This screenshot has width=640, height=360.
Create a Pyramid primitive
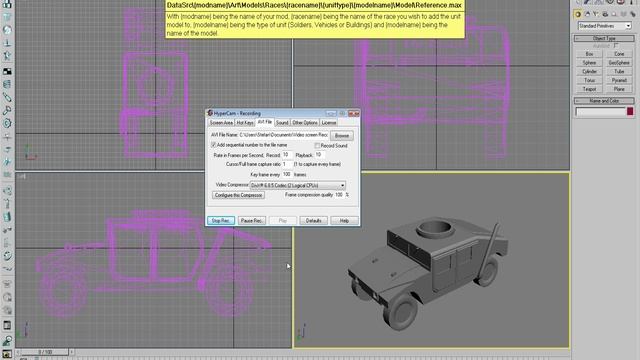[619, 80]
